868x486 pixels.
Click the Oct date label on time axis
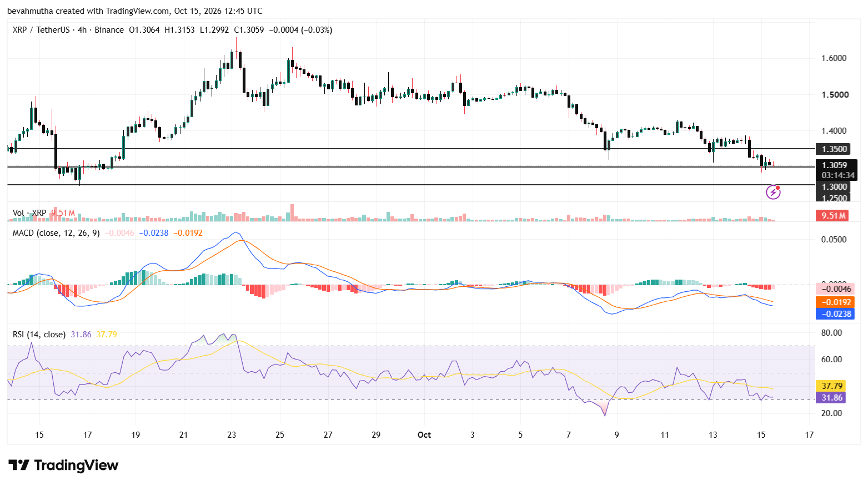click(x=424, y=435)
